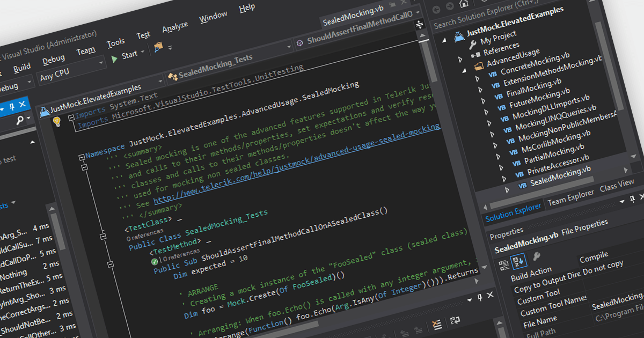Click the green test passed check icon

(154, 261)
